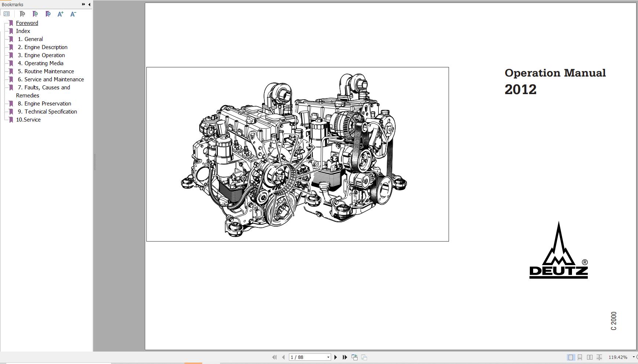Delete the selected bookmark

[23, 14]
